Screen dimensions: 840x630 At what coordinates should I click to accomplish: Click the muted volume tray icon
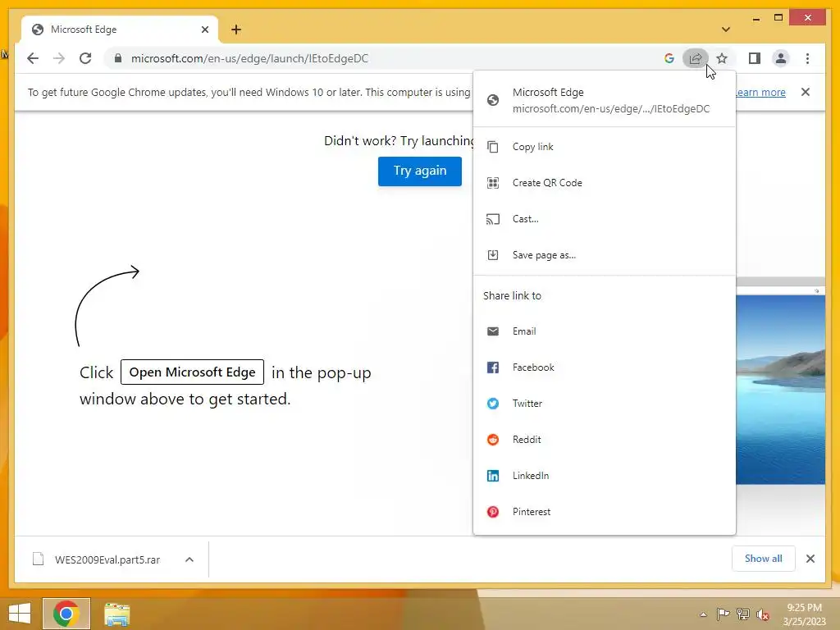point(763,614)
